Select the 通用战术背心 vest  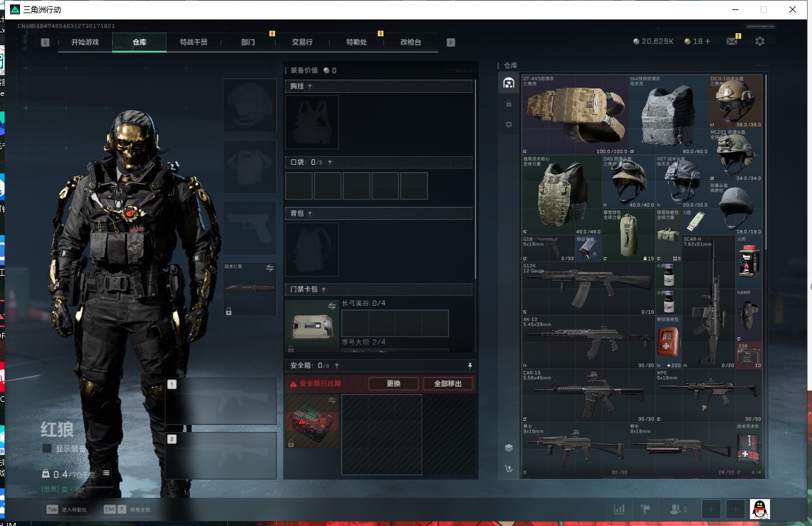click(561, 195)
